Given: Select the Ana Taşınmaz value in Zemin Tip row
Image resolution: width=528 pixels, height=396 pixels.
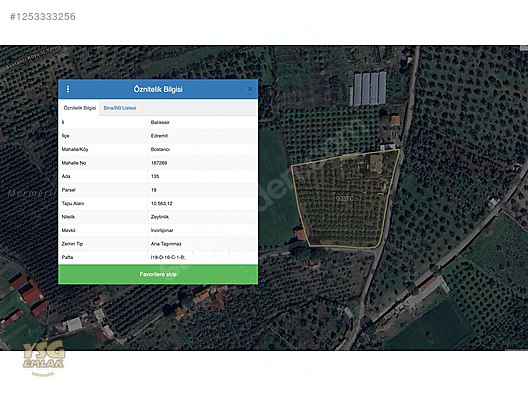Looking at the screenshot, I should tap(166, 244).
